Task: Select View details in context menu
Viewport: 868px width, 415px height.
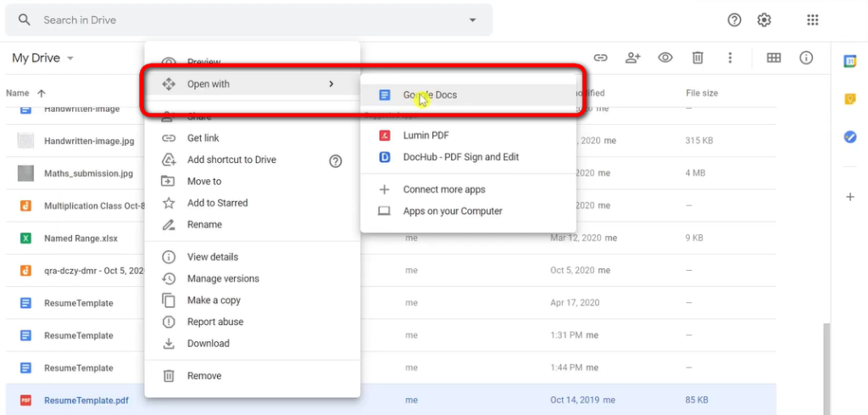Action: click(253, 257)
